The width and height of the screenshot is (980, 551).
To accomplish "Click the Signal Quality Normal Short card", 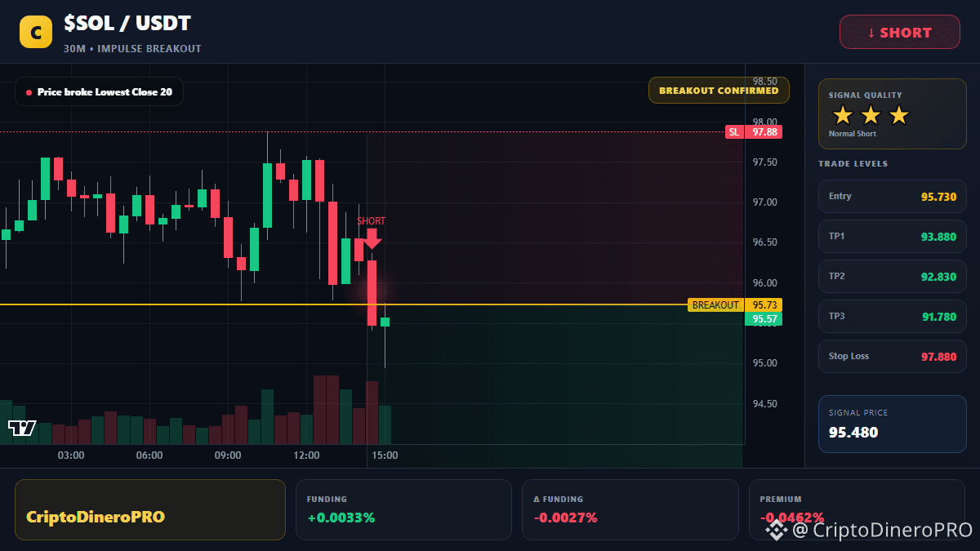I will 893,114.
